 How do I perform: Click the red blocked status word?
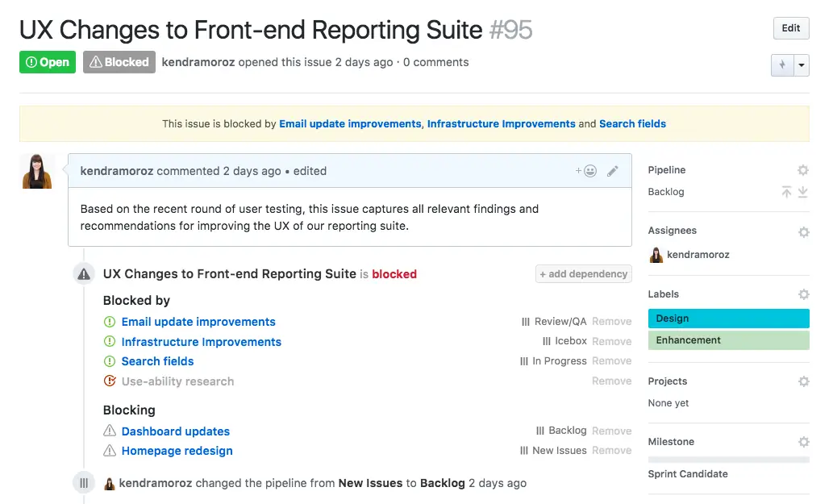[x=394, y=274]
